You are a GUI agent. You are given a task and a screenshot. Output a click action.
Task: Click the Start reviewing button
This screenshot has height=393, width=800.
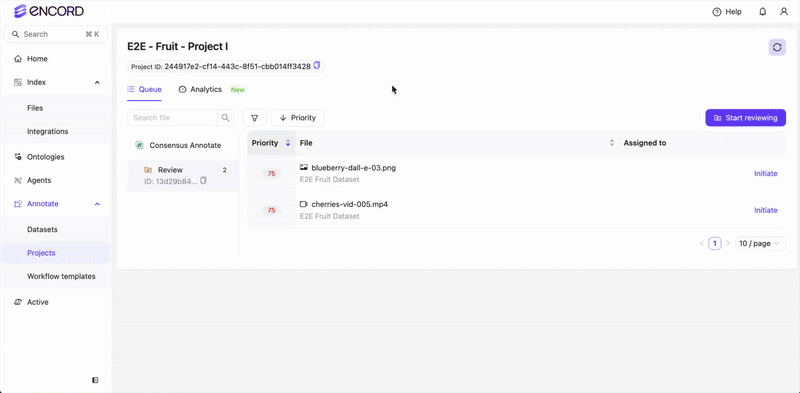click(x=745, y=118)
